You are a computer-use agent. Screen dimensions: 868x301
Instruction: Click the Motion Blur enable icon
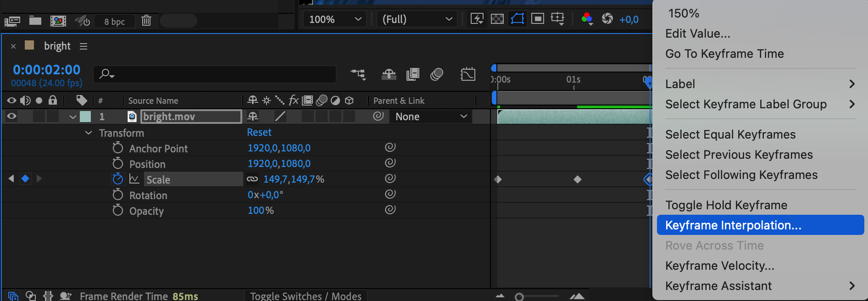click(436, 74)
